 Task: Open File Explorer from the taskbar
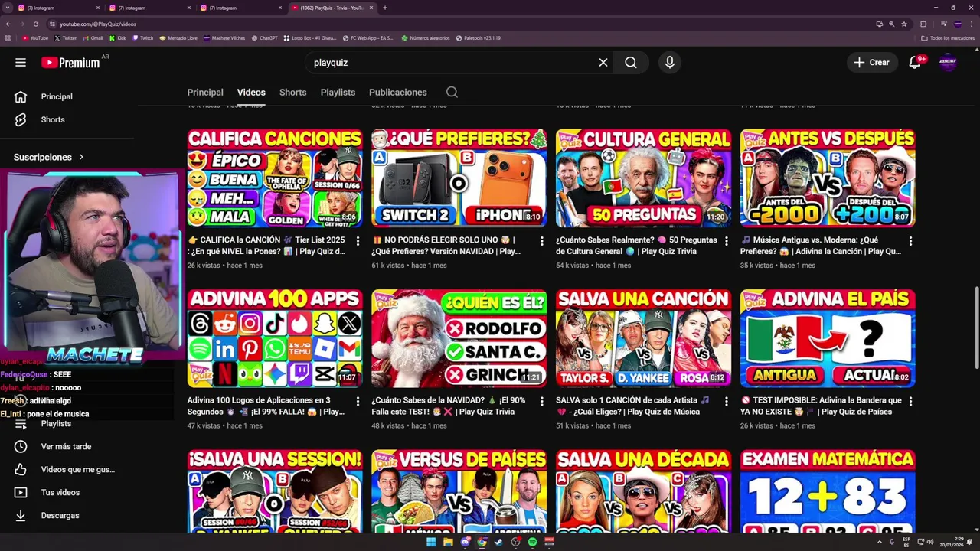click(x=448, y=542)
